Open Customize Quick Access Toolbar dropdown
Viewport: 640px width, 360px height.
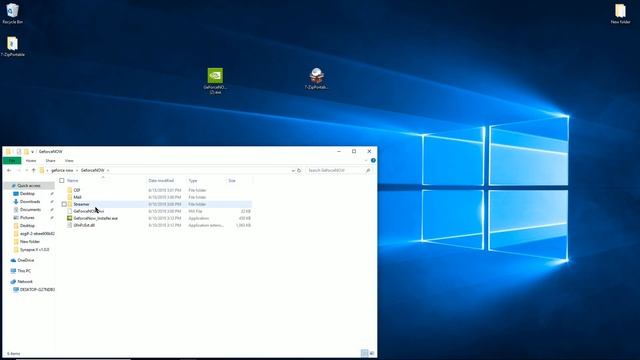tap(32, 151)
